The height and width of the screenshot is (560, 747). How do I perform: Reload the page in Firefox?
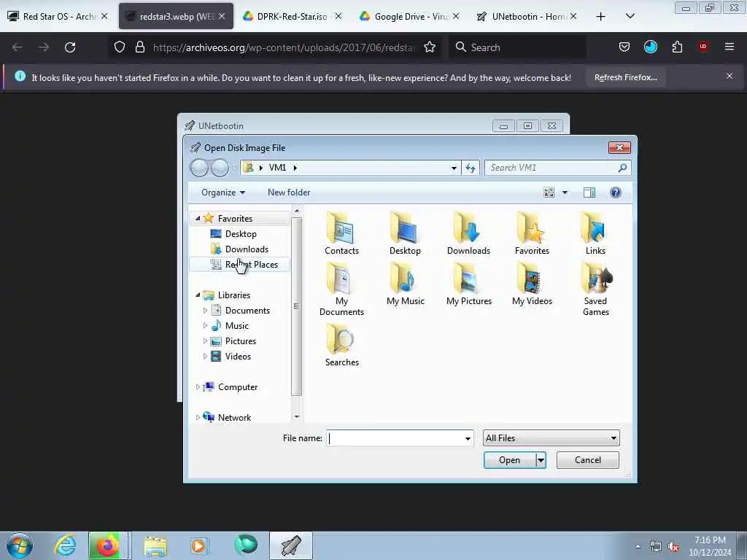(70, 47)
